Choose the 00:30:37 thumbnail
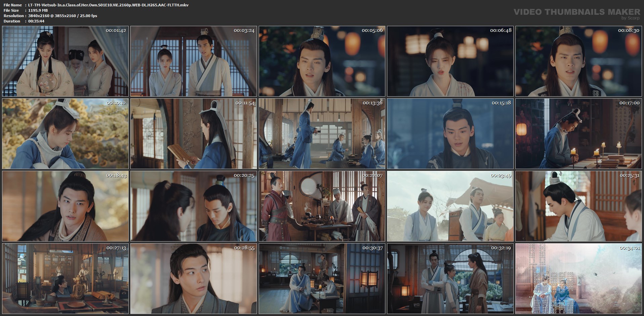644x316 pixels. [322, 279]
